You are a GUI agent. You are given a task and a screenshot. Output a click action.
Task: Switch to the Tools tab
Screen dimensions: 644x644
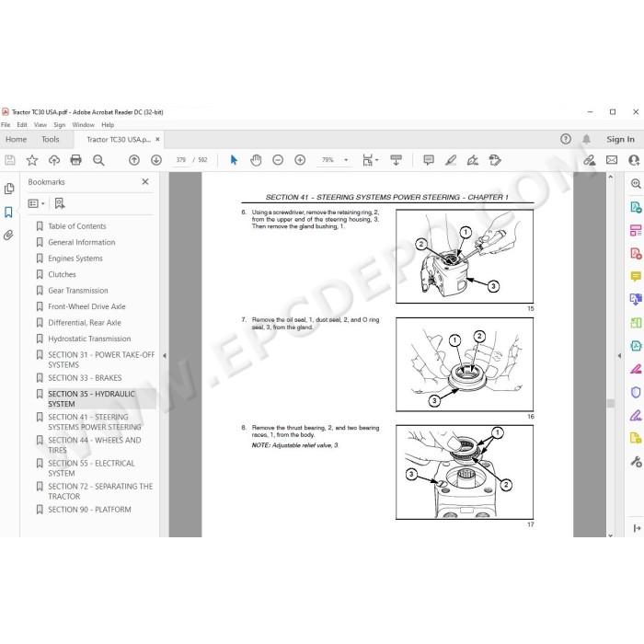coord(50,139)
